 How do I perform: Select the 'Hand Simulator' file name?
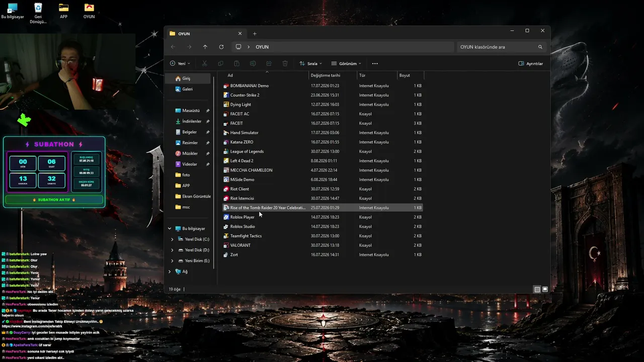[x=245, y=133]
